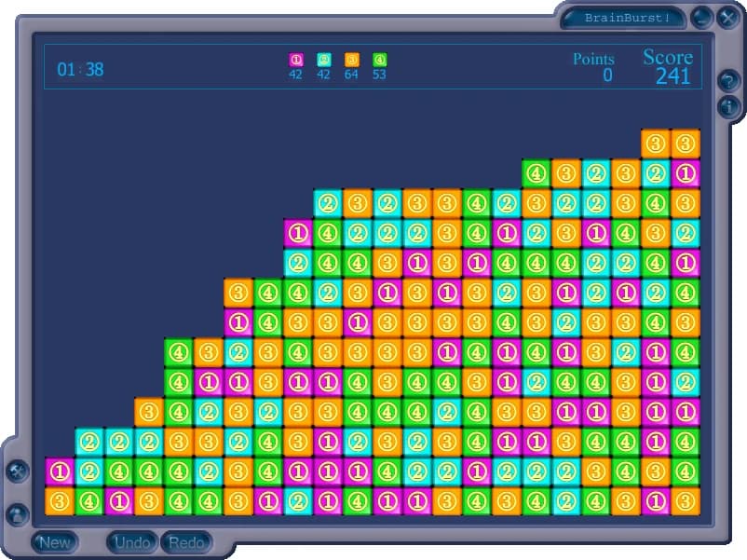Screen dimensions: 747x560
Task: Click the player profile icon on the left
Action: click(x=18, y=514)
